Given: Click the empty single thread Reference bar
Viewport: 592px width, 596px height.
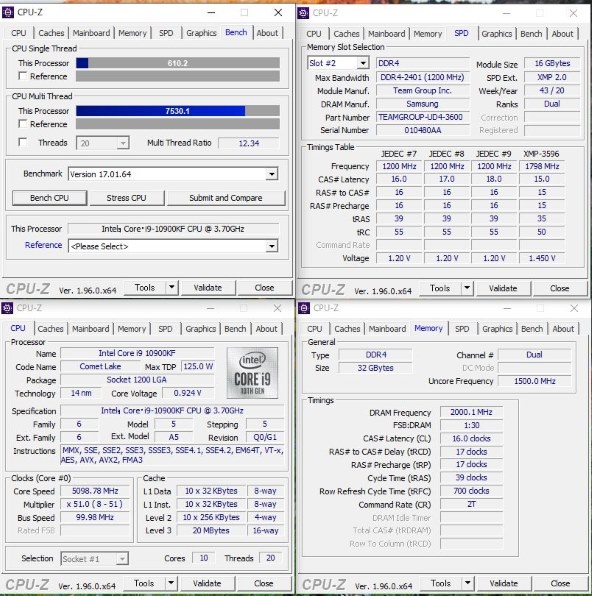Looking at the screenshot, I should tap(178, 76).
